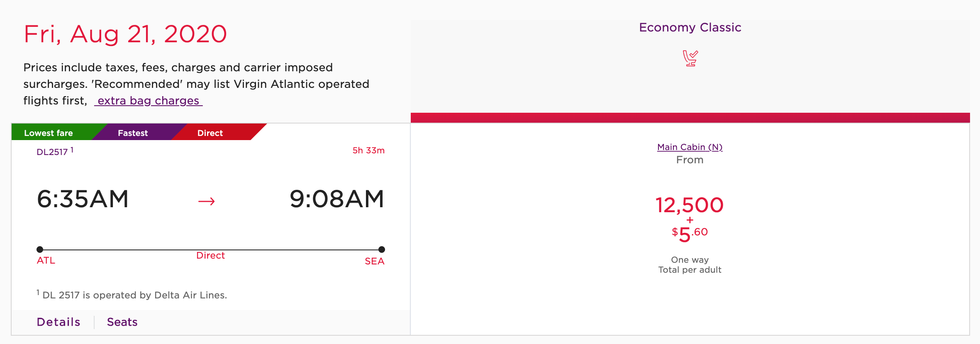Screen dimensions: 980x344
Task: Click the $5.60 taxes amount
Action: [690, 234]
